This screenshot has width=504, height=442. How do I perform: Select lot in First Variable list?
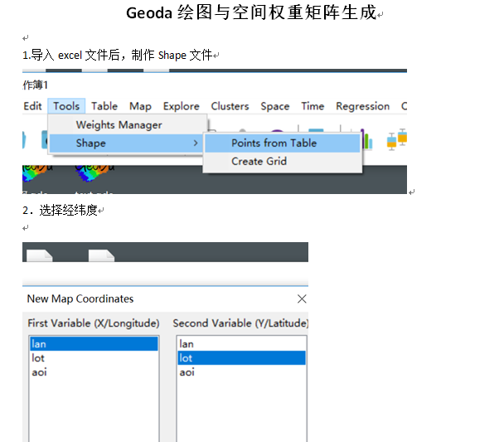pos(38,358)
